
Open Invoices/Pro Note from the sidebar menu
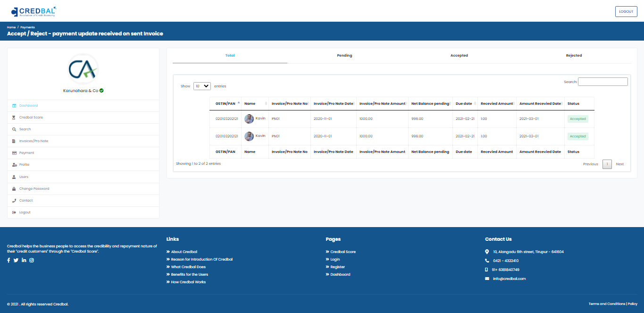pos(83,141)
